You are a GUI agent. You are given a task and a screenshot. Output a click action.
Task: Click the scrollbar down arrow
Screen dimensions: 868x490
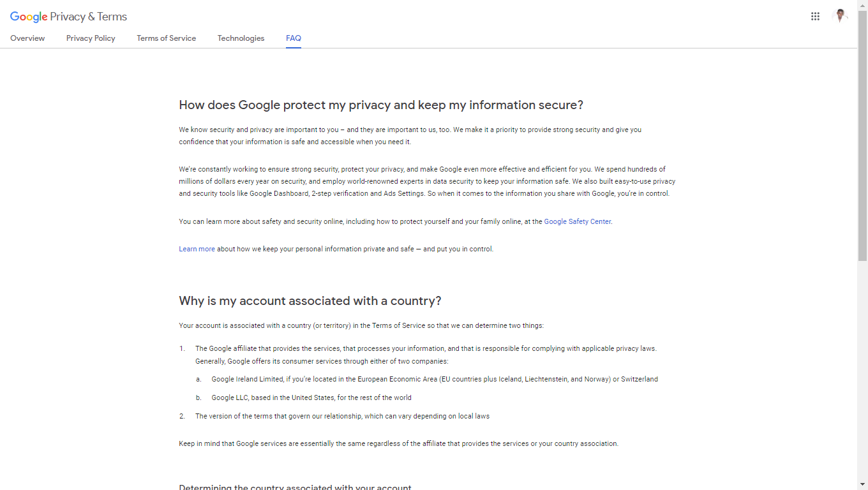tap(862, 484)
